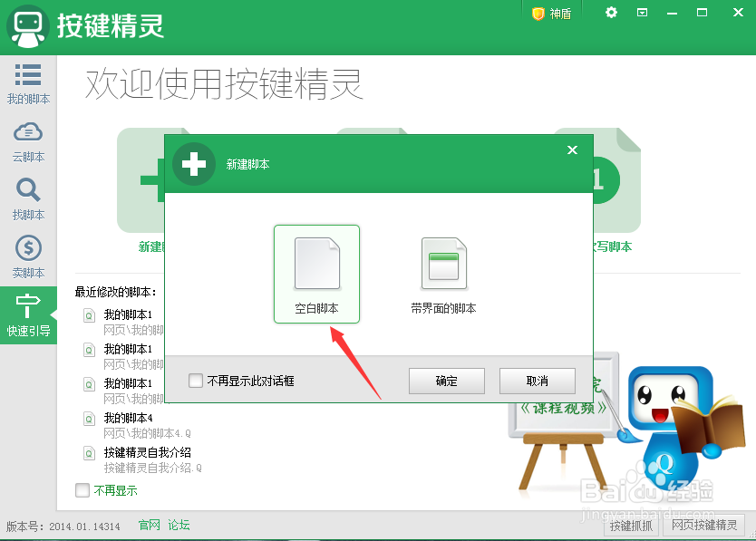
Task: Check the 不再显示此对话框 checkbox
Action: (x=196, y=381)
